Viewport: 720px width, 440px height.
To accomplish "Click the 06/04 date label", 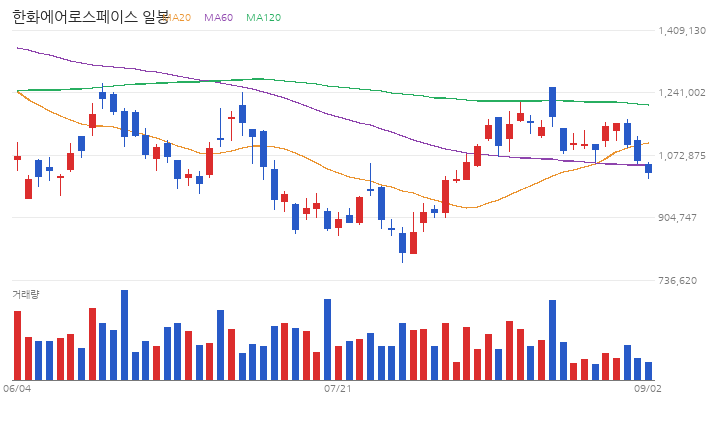I will [x=17, y=389].
